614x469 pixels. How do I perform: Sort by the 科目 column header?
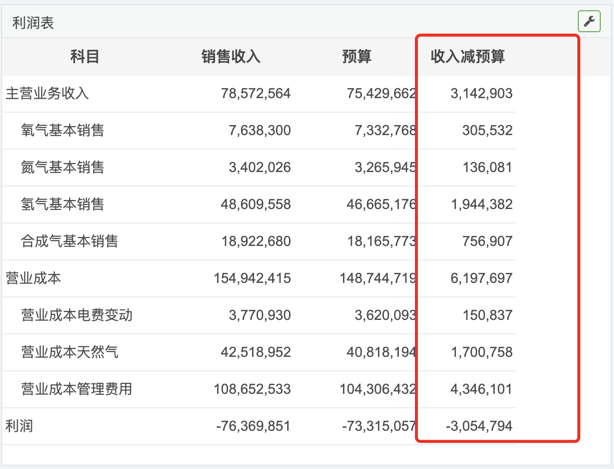[85, 57]
